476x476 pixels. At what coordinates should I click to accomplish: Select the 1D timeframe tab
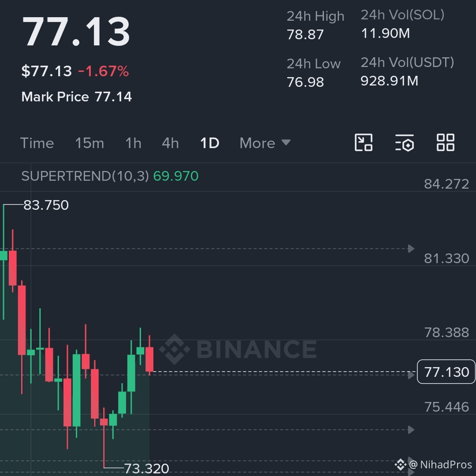point(209,143)
